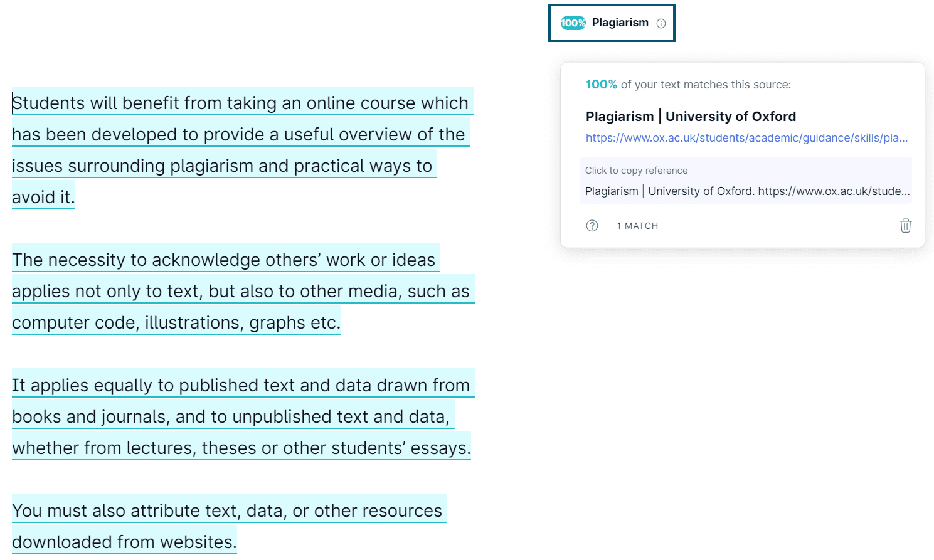Select the 100% percentage in the source card
Screen dimensions: 934x560
[x=600, y=84]
